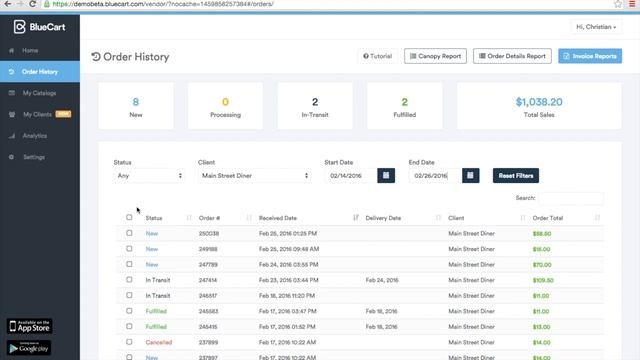Open the Order Details Report

point(512,56)
